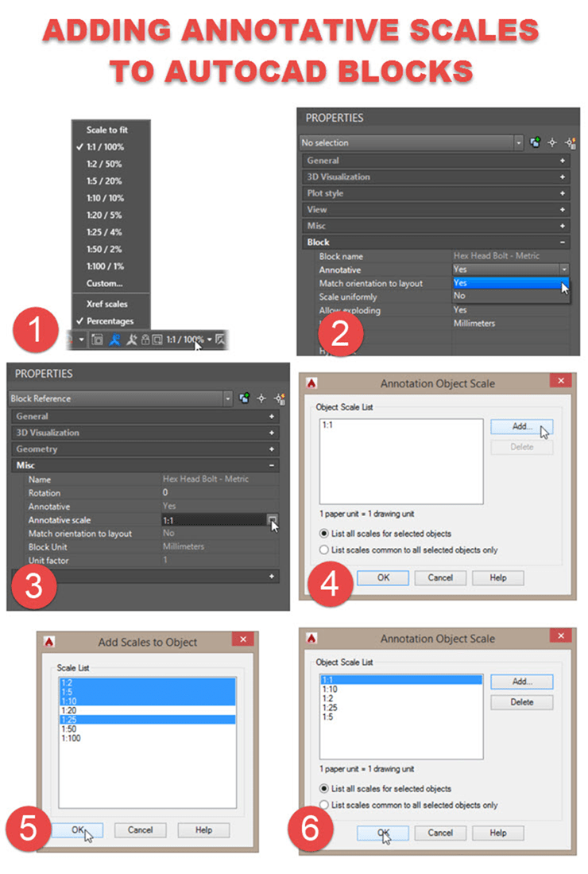Select 1:20 in the Add Scales list

click(148, 710)
